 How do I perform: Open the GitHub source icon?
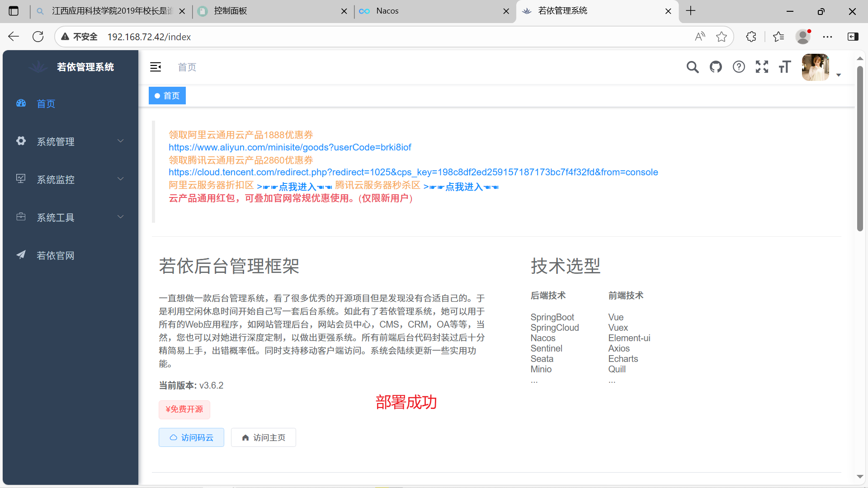point(716,67)
